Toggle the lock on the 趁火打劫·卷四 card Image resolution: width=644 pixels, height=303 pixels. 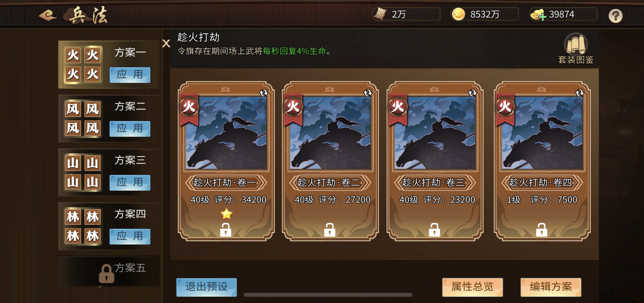(x=542, y=230)
